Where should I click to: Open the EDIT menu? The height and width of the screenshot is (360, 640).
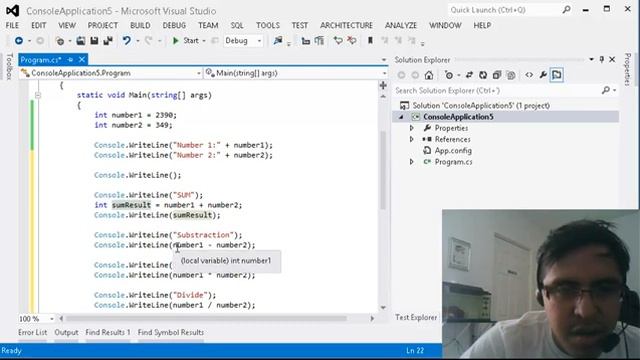coord(39,25)
